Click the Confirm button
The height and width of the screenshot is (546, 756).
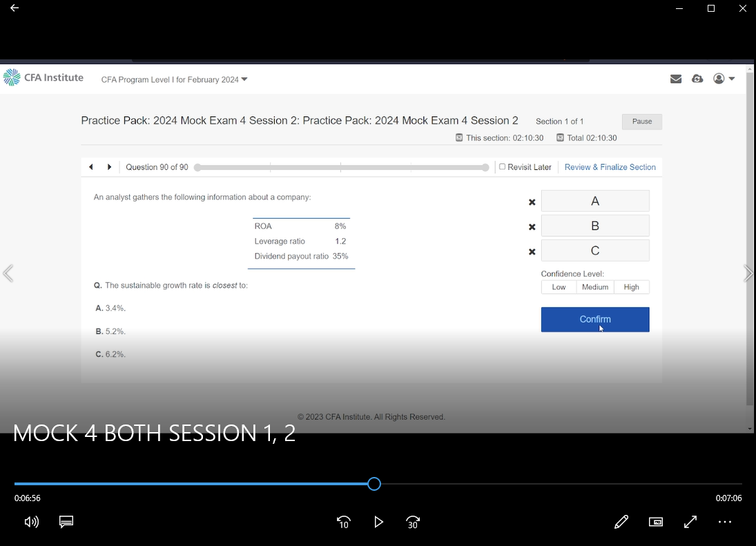tap(594, 319)
